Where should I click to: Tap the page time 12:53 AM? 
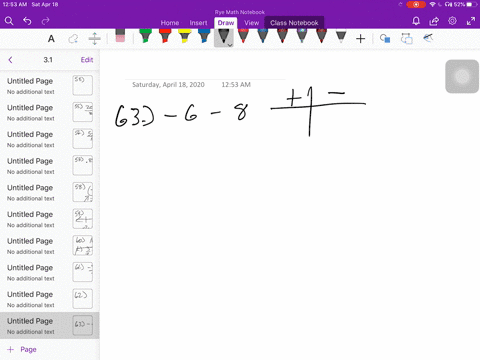(x=236, y=85)
